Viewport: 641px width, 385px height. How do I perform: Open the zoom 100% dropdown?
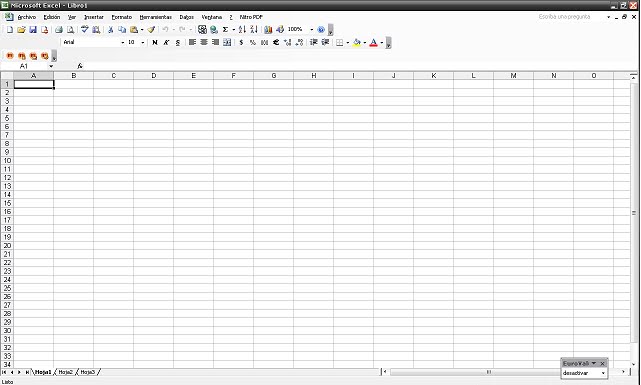click(312, 29)
